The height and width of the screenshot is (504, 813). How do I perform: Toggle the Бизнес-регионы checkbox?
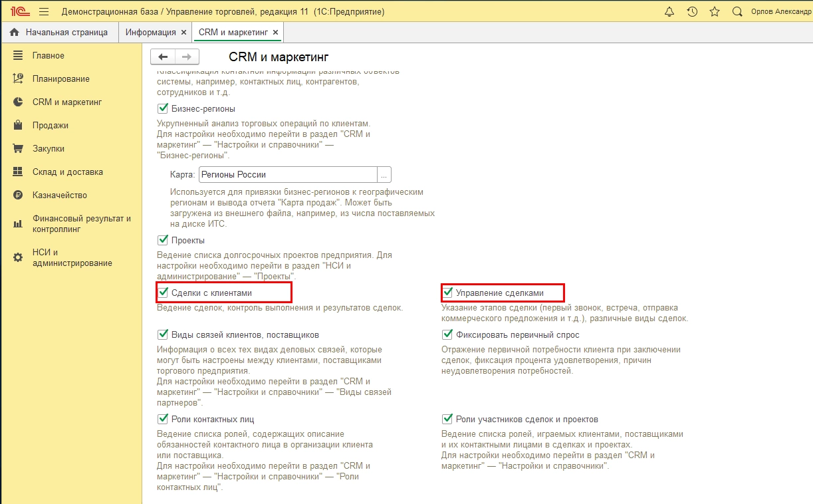point(163,108)
